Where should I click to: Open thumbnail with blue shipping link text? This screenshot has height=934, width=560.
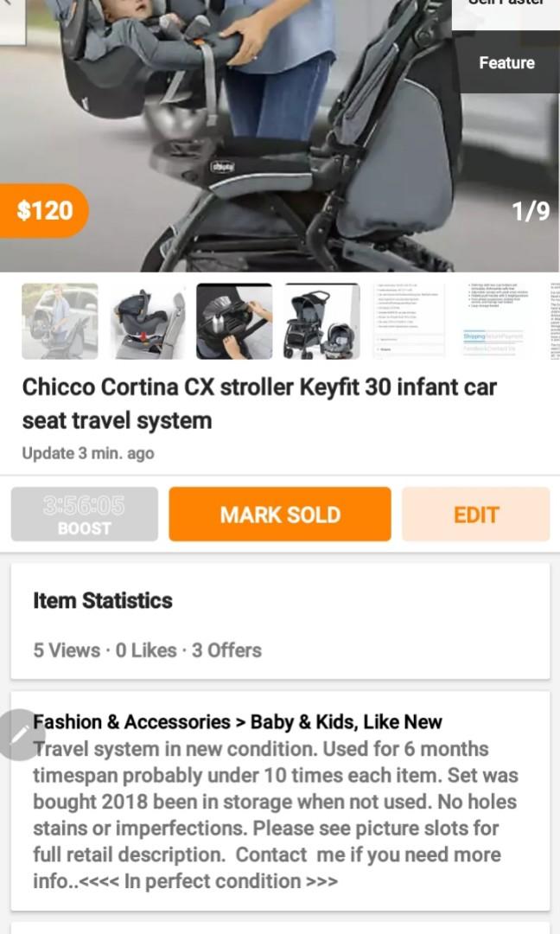tap(496, 321)
